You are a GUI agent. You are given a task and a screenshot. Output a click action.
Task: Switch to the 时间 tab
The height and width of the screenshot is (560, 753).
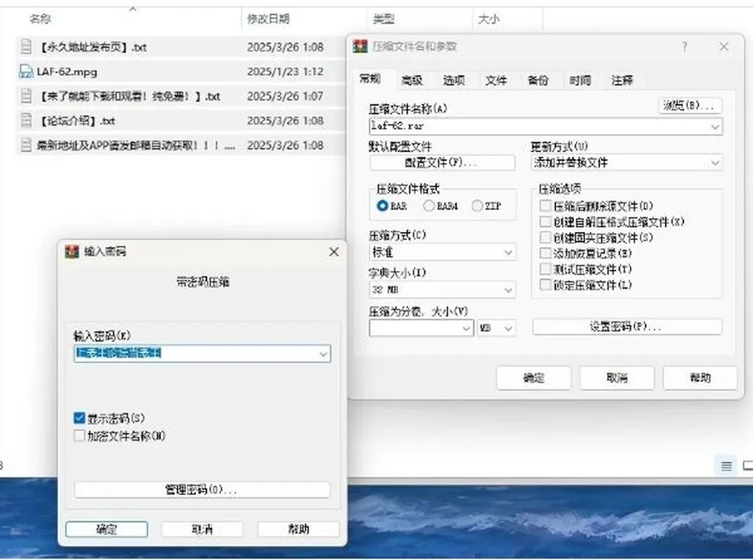[580, 80]
